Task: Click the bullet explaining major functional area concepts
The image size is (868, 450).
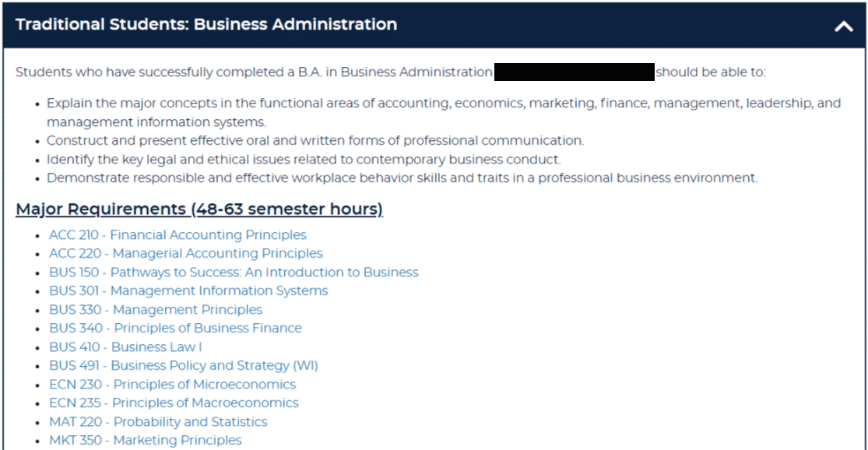Action: click(444, 112)
